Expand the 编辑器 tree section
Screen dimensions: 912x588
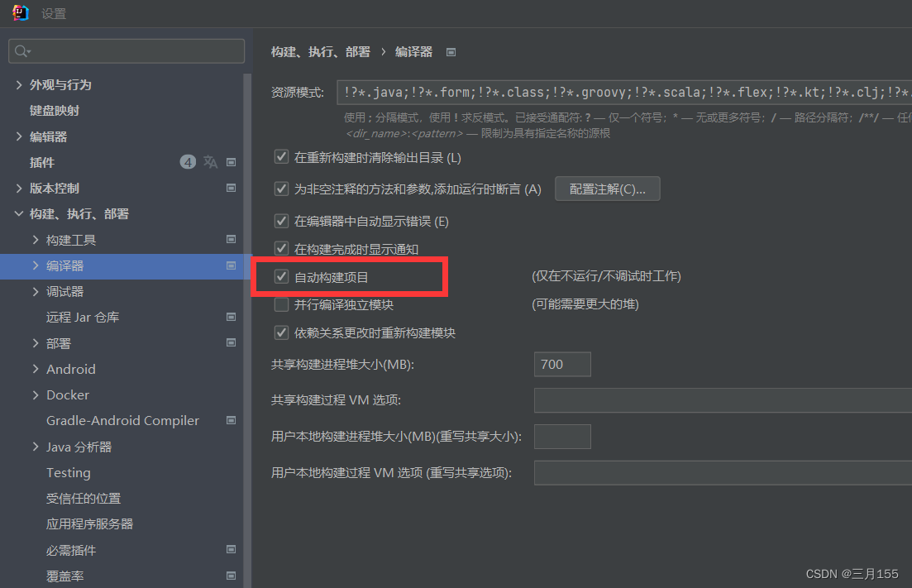coord(18,136)
